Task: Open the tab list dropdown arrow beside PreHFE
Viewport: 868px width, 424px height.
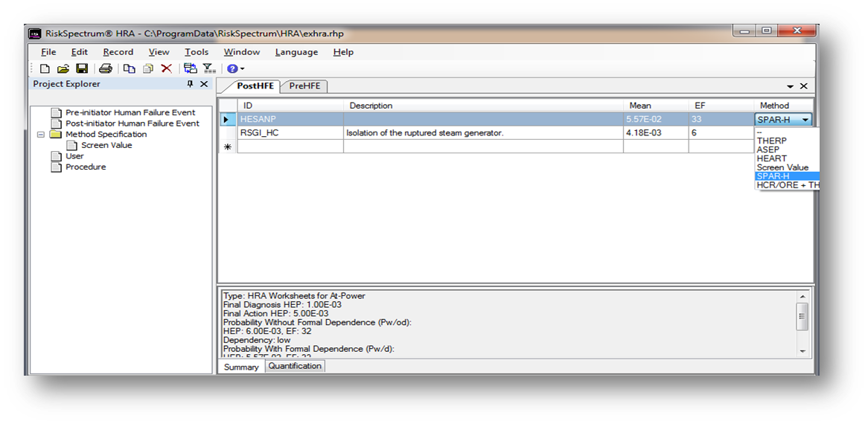Action: [790, 86]
